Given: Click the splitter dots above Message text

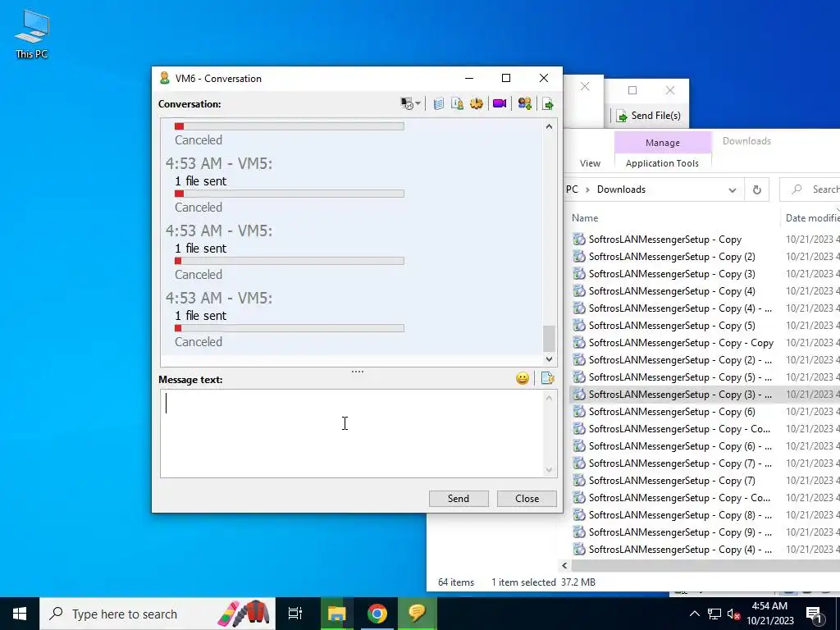Looking at the screenshot, I should tap(358, 372).
